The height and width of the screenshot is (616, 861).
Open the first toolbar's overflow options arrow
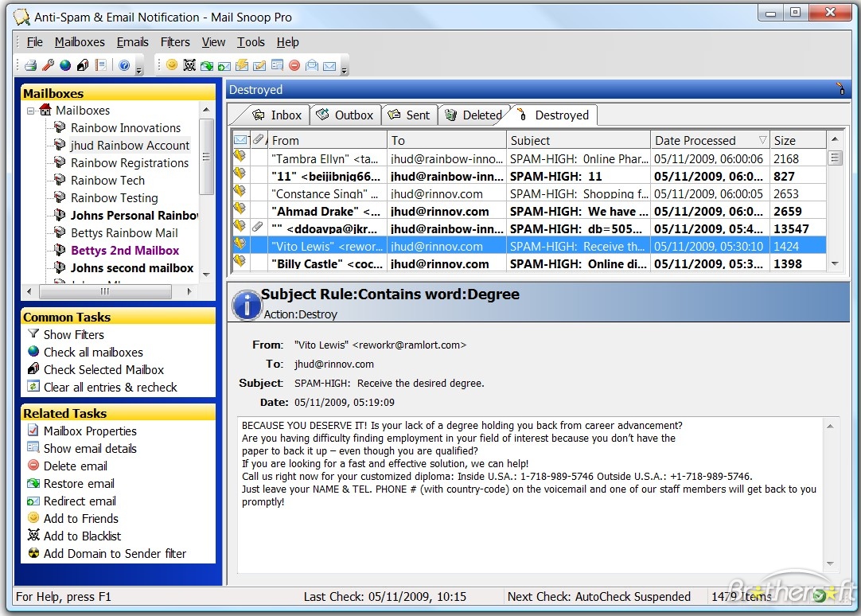[x=139, y=70]
